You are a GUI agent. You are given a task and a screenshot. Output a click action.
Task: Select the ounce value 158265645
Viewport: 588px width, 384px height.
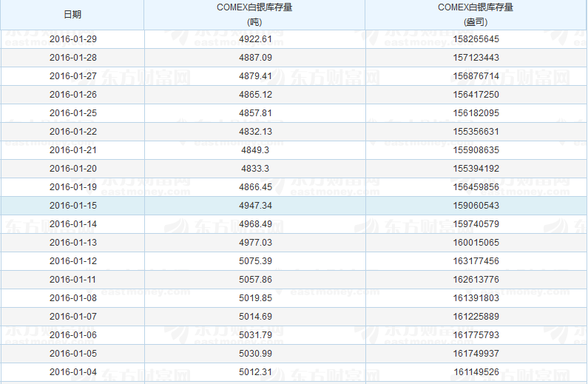(x=476, y=39)
